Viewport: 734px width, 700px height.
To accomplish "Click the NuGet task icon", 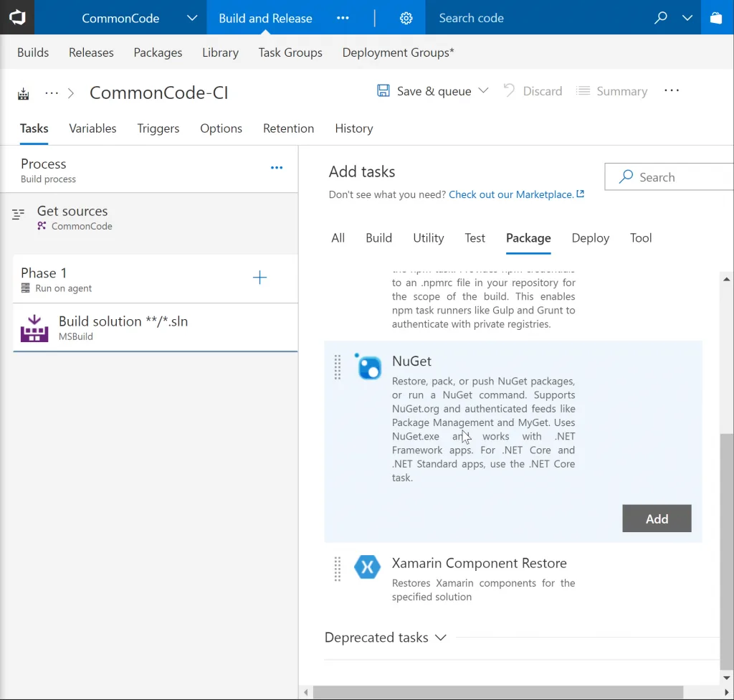I will [368, 367].
